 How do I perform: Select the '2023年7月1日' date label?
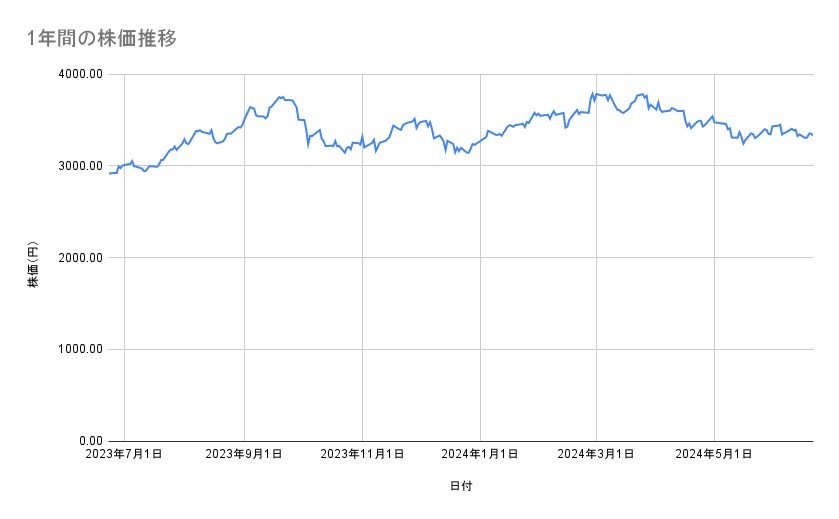pyautogui.click(x=125, y=454)
